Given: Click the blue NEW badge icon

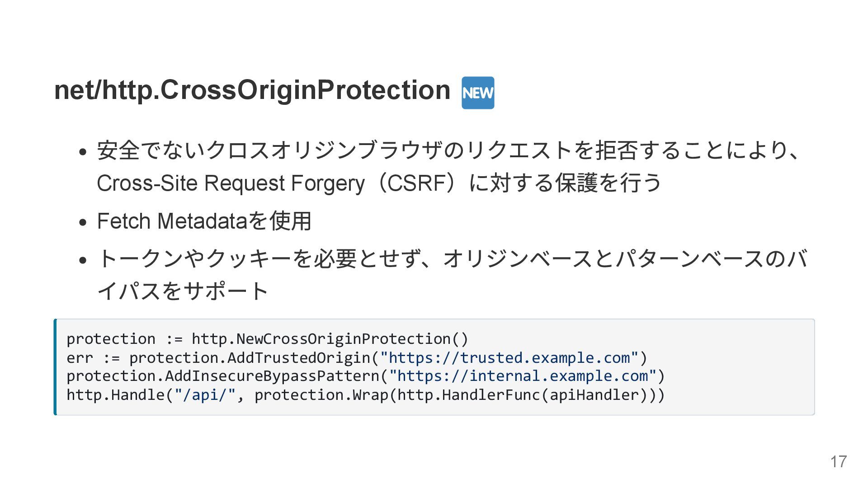Looking at the screenshot, I should click(x=477, y=93).
